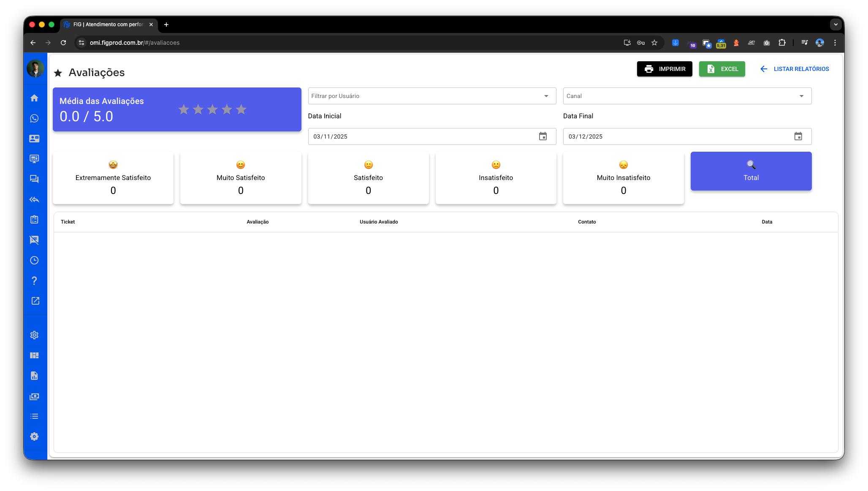
Task: Export via the EXCEL button
Action: (x=722, y=69)
